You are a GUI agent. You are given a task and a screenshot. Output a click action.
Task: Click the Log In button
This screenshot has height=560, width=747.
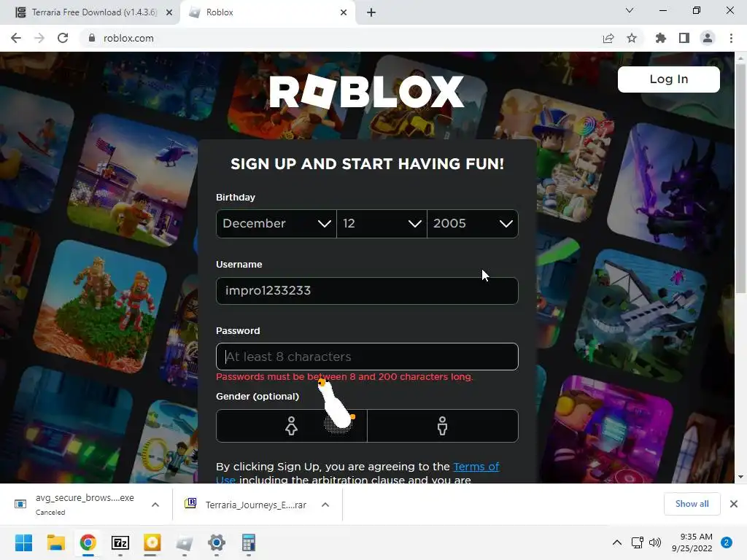click(668, 79)
